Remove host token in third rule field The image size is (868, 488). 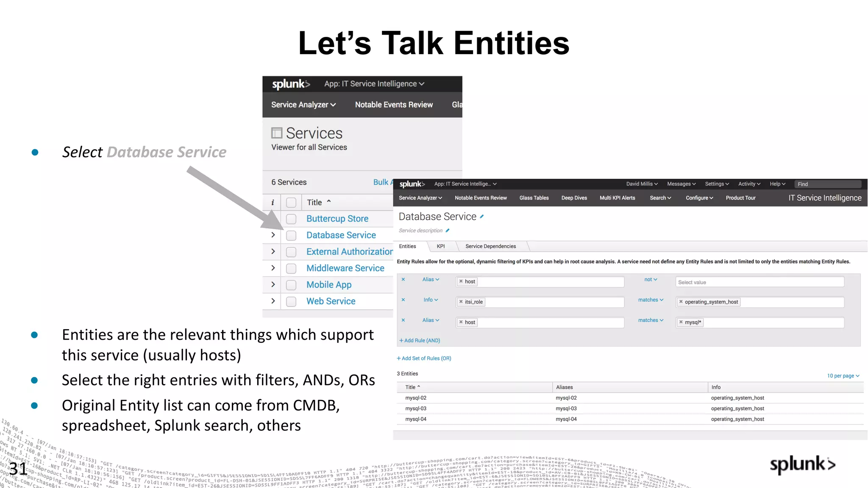click(461, 322)
